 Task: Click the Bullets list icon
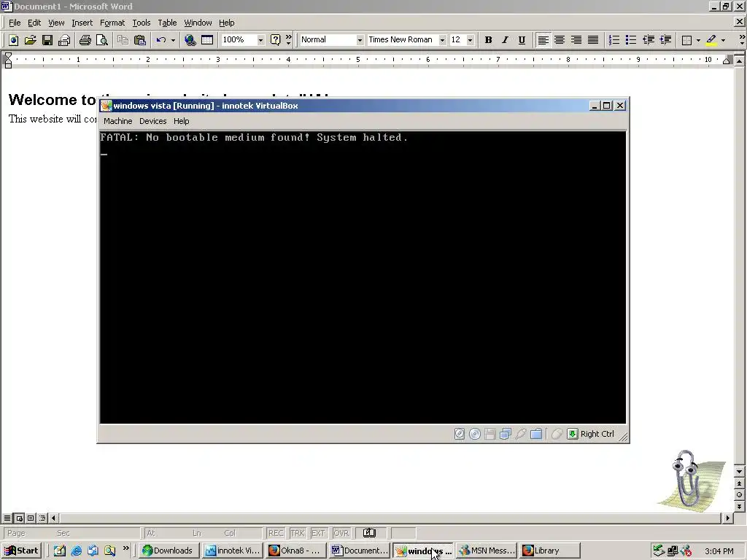click(631, 40)
